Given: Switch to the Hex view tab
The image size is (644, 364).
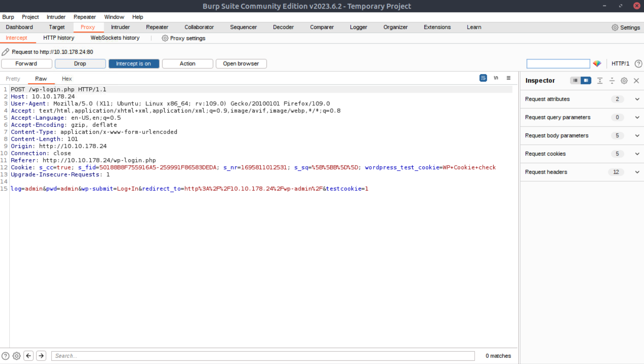Looking at the screenshot, I should (x=67, y=79).
